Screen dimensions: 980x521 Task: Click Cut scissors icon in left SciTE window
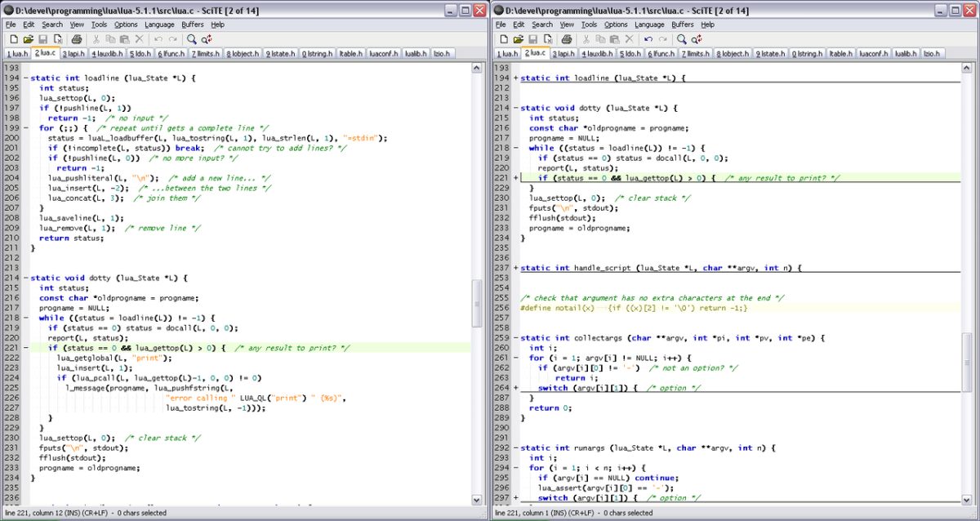(96, 39)
